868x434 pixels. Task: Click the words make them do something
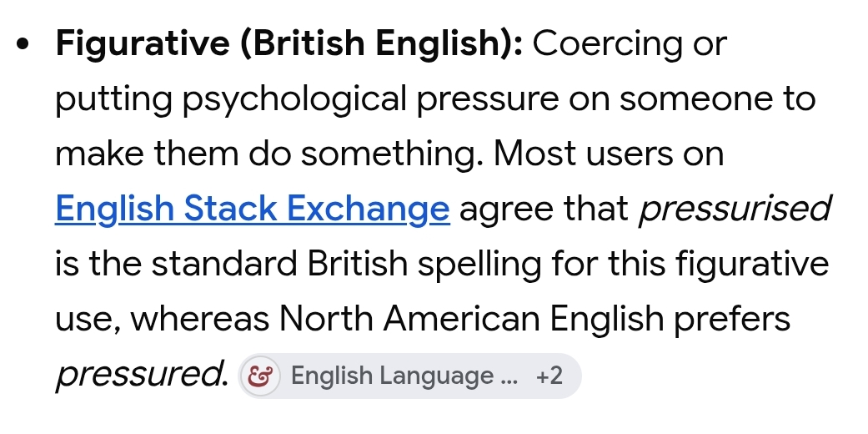(x=269, y=154)
